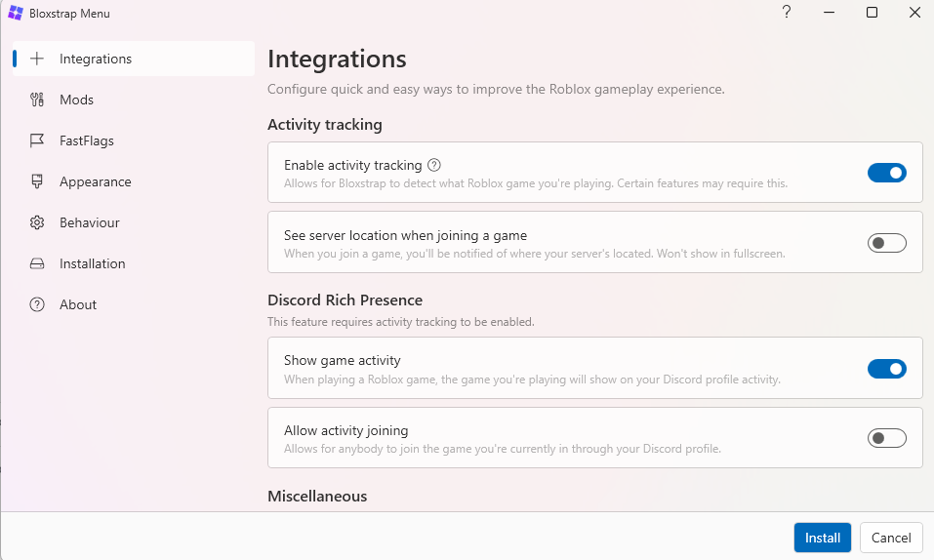Screen dimensions: 934x560
Task: Click the Appearance paintbrush icon
Action: (37, 181)
